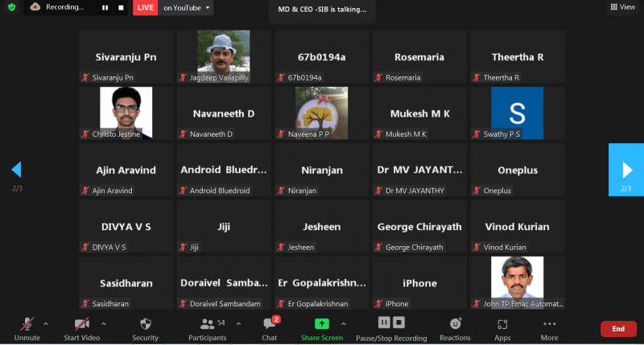Open the Chat panel
Viewport: 644px width, 345px height.
(x=270, y=328)
